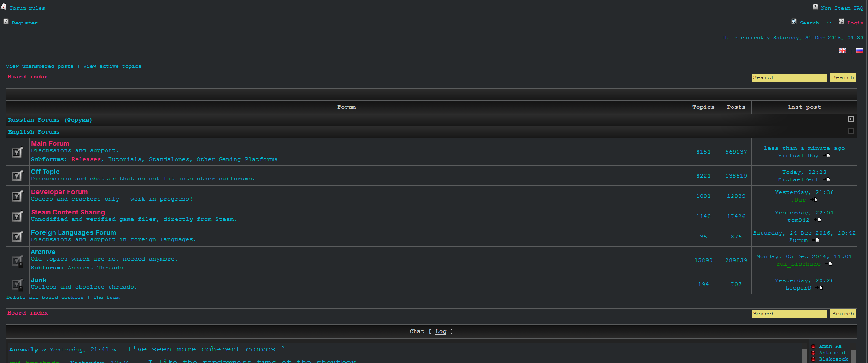Click the Developer Forum status icon
Image resolution: width=868 pixels, height=363 pixels.
coord(18,196)
